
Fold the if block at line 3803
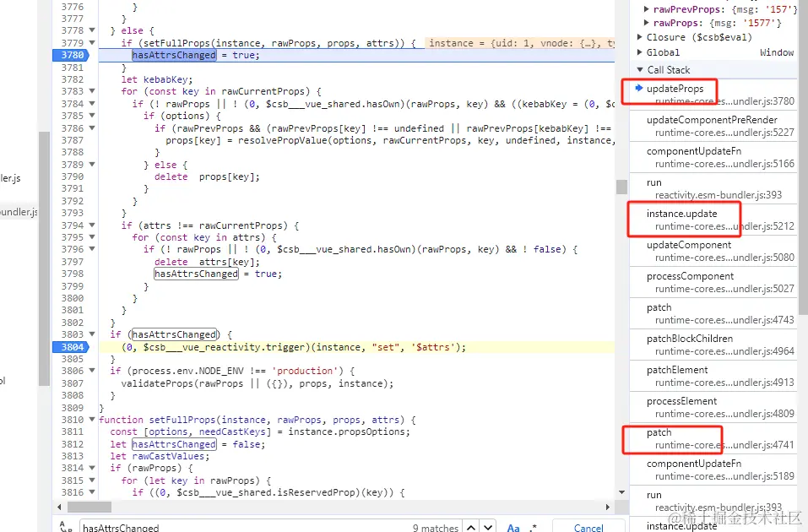coord(92,334)
